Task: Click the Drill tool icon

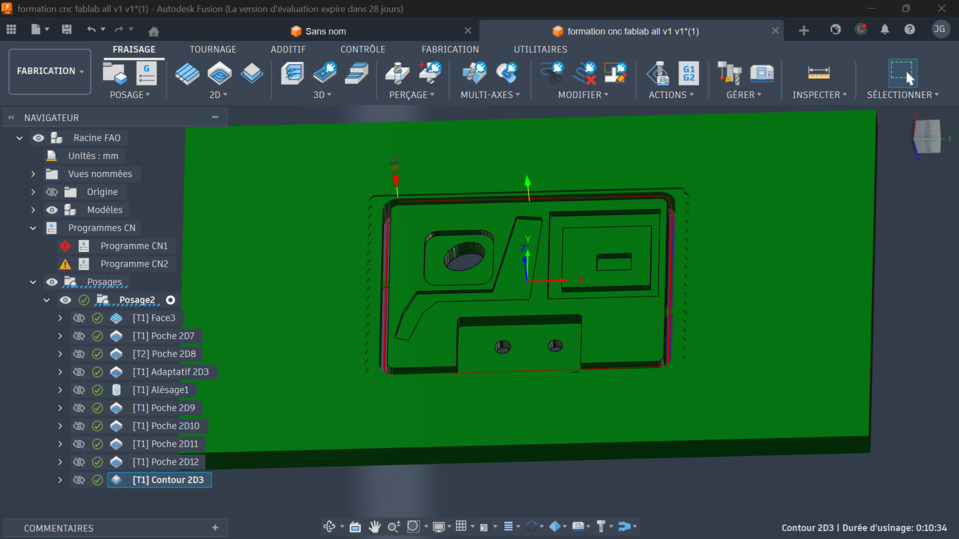Action: coord(397,73)
